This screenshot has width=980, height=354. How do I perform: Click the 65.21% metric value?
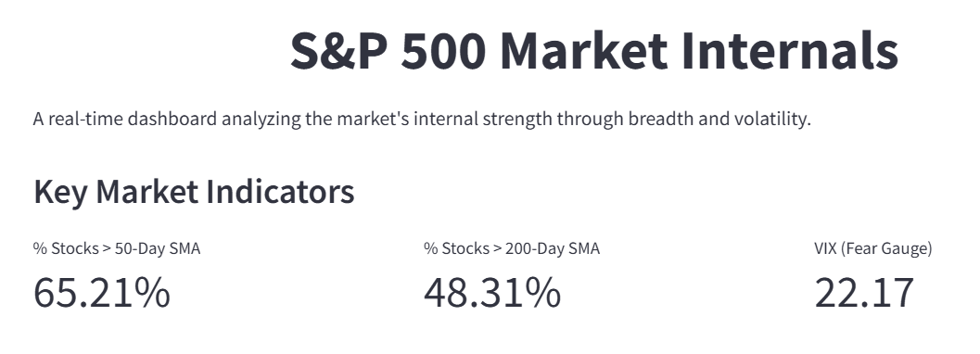(x=101, y=292)
